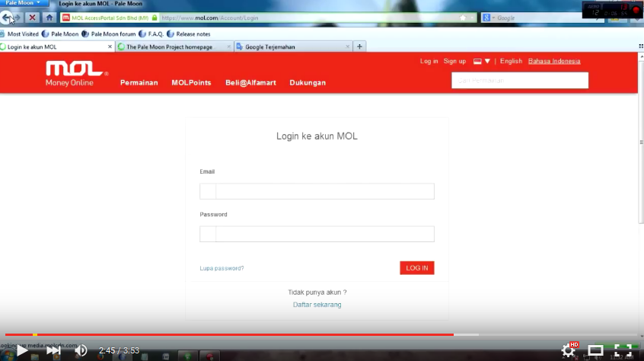Close the Pale Moon Project homepage tab

click(x=229, y=46)
